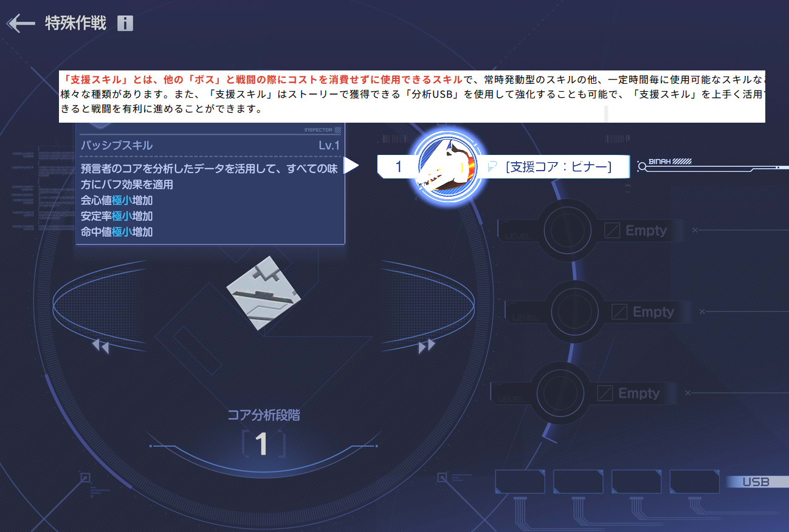This screenshot has height=532, width=789.
Task: Open the [支援コア：ビナー] label
Action: coord(558,166)
